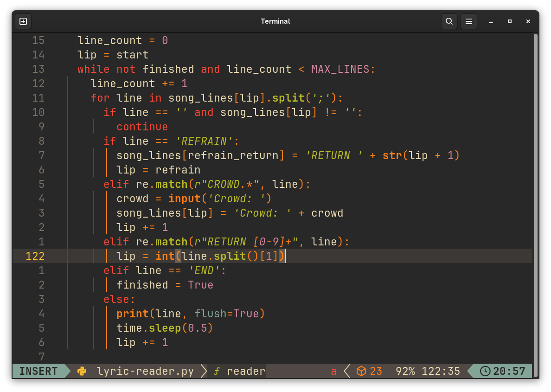Click the 122:35 cursor position indicator
Viewport: 551px width, 392px height.
441,371
